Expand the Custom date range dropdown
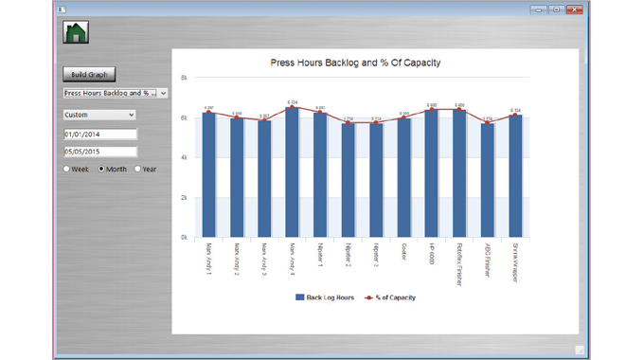The width and height of the screenshot is (644, 360). (99, 115)
